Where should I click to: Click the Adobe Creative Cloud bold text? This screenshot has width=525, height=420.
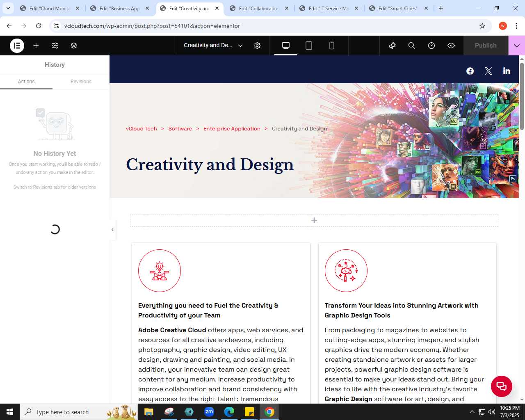(172, 330)
